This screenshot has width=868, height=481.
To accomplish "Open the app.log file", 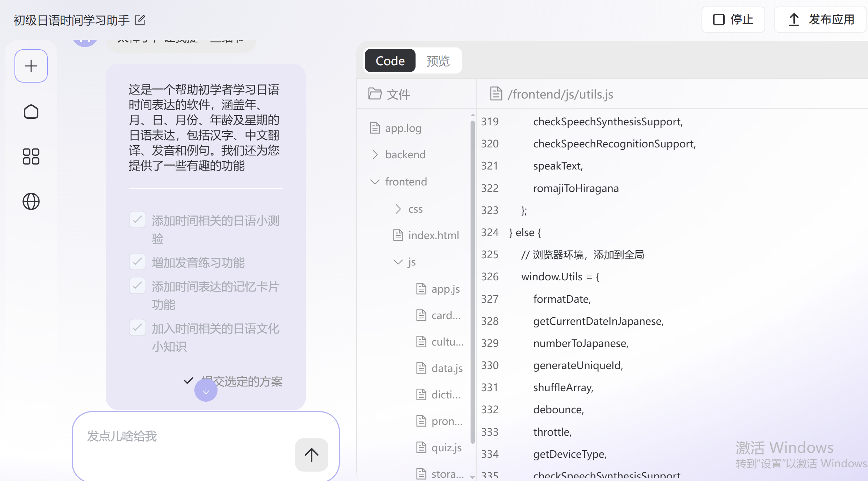I will coord(403,128).
